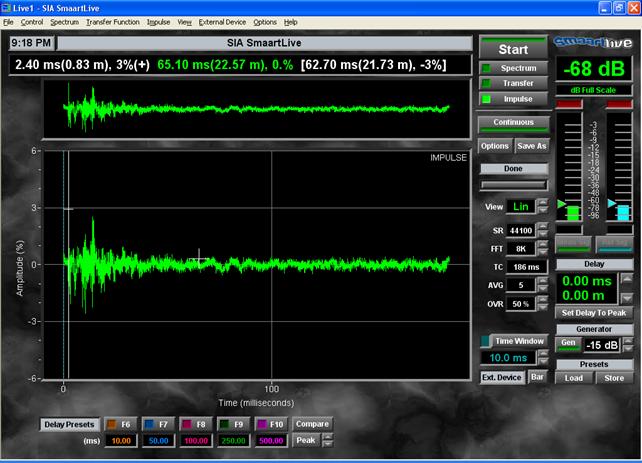Select the F7 blue delay preset
This screenshot has width=642, height=463.
coord(157,424)
